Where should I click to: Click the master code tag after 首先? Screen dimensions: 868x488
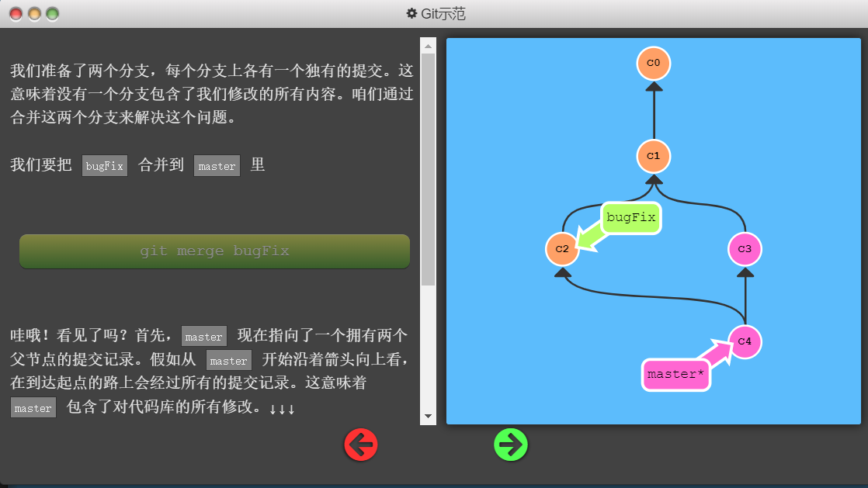click(204, 337)
